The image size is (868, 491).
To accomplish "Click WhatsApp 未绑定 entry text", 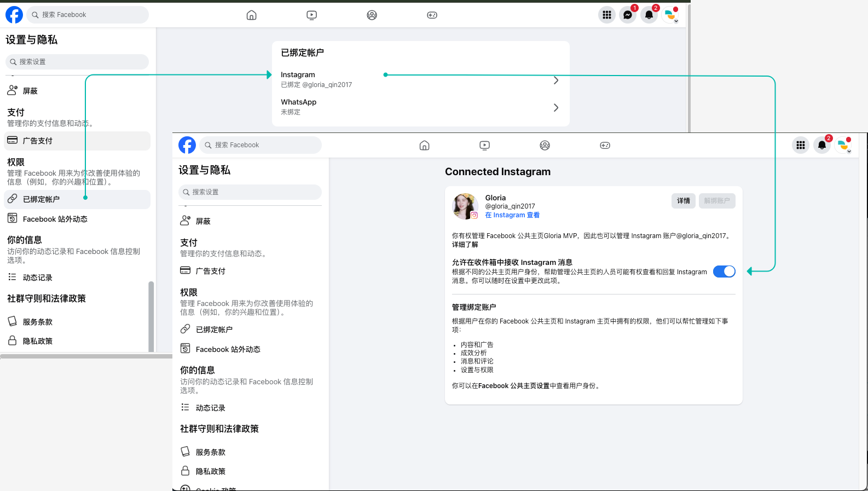I will tap(291, 112).
